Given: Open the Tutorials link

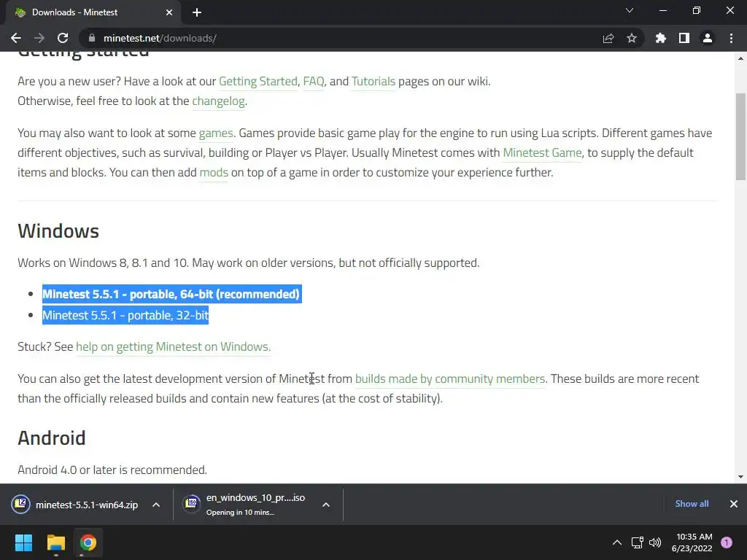Looking at the screenshot, I should tap(373, 81).
